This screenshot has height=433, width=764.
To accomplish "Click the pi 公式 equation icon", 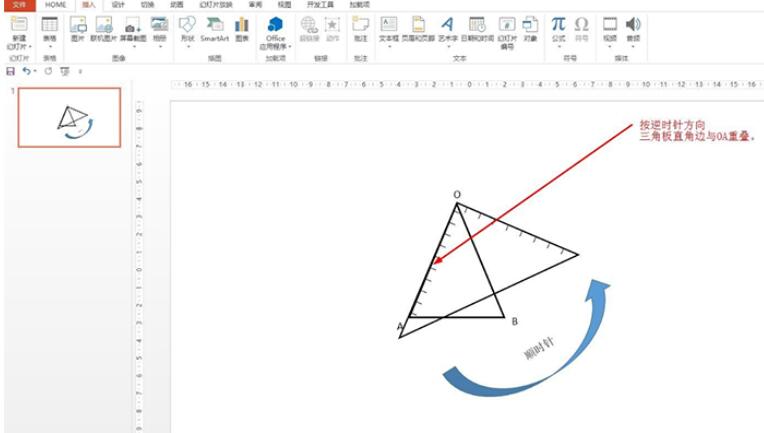I will coord(558,24).
